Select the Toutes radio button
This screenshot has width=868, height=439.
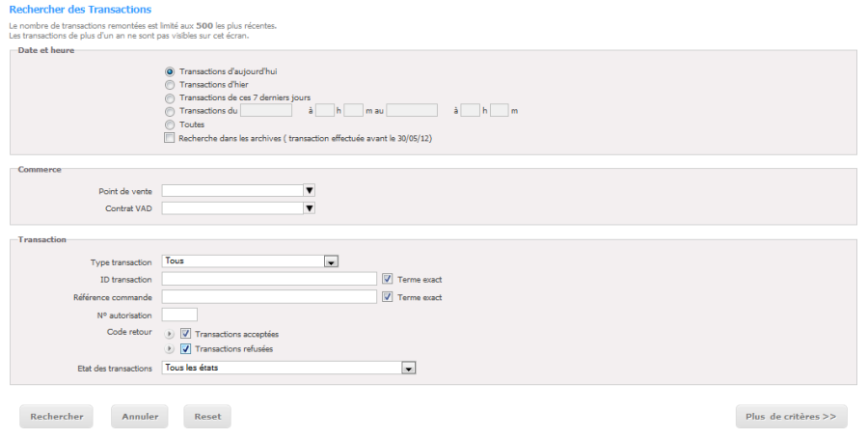[170, 125]
